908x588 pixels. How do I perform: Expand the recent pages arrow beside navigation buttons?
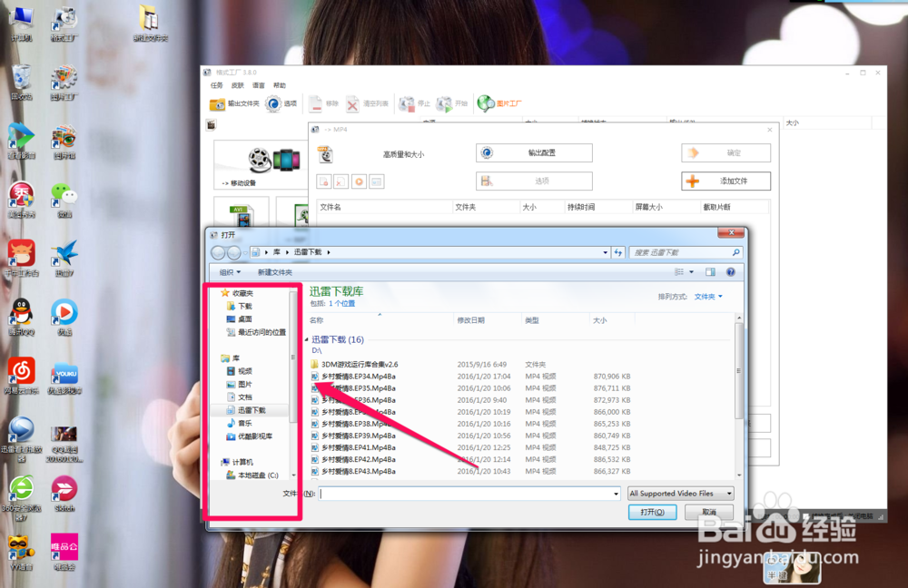(x=245, y=252)
